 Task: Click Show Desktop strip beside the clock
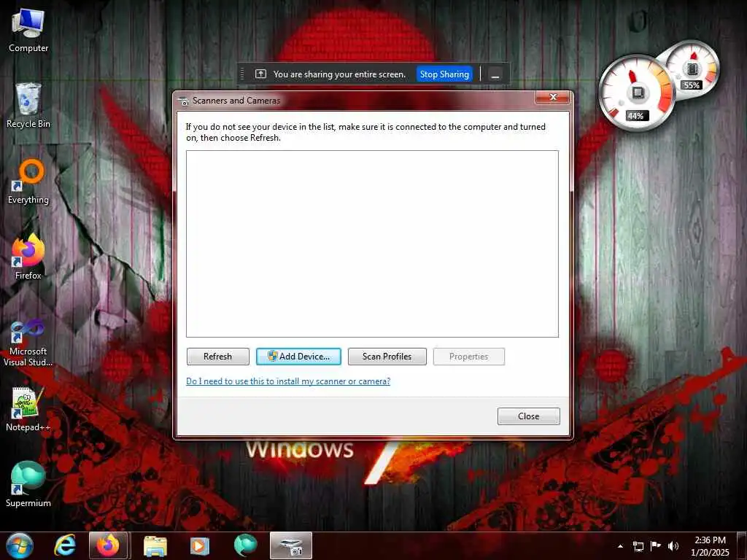click(743, 545)
